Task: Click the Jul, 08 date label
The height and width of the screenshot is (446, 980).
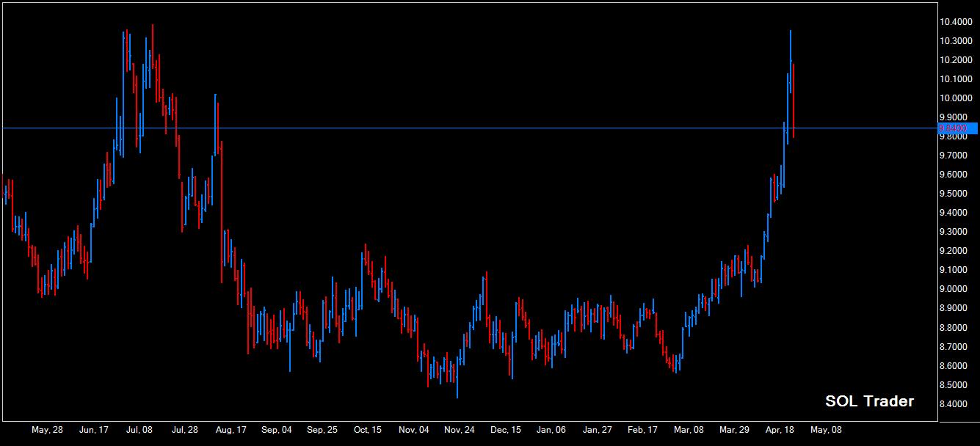Action: (x=139, y=431)
